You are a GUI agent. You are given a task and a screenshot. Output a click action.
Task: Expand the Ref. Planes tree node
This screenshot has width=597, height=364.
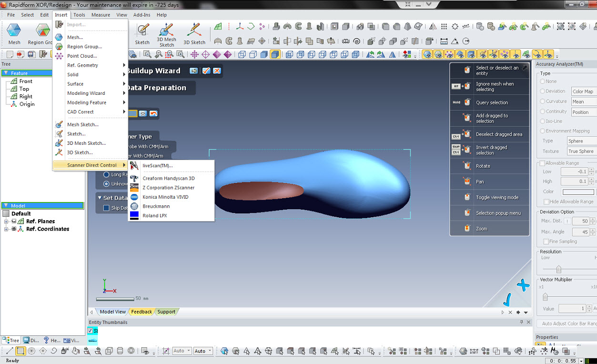pyautogui.click(x=7, y=222)
